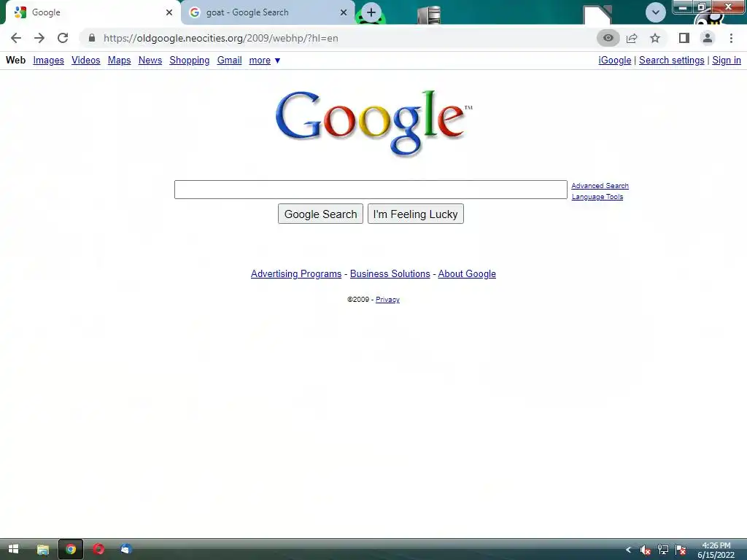The image size is (747, 560).
Task: Open the iGoogle link
Action: pos(614,60)
